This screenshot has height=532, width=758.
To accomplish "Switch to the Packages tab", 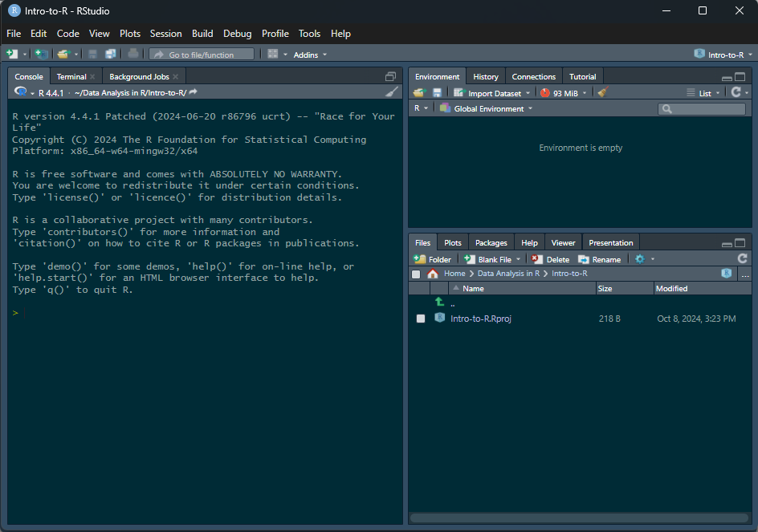I will [x=491, y=242].
